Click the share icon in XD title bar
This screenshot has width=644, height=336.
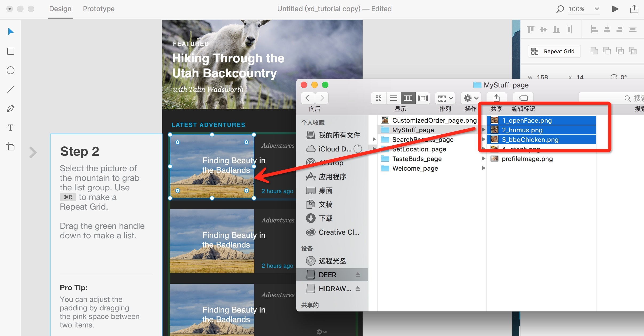634,9
